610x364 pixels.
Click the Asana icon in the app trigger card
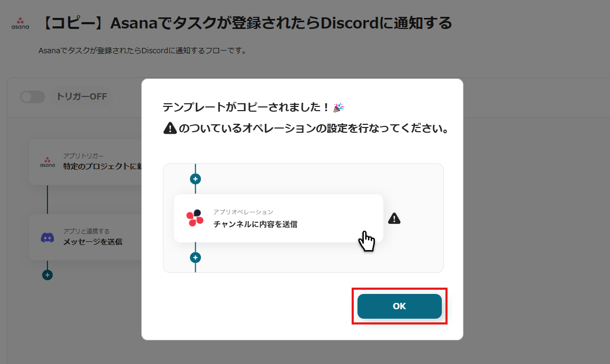tap(47, 162)
